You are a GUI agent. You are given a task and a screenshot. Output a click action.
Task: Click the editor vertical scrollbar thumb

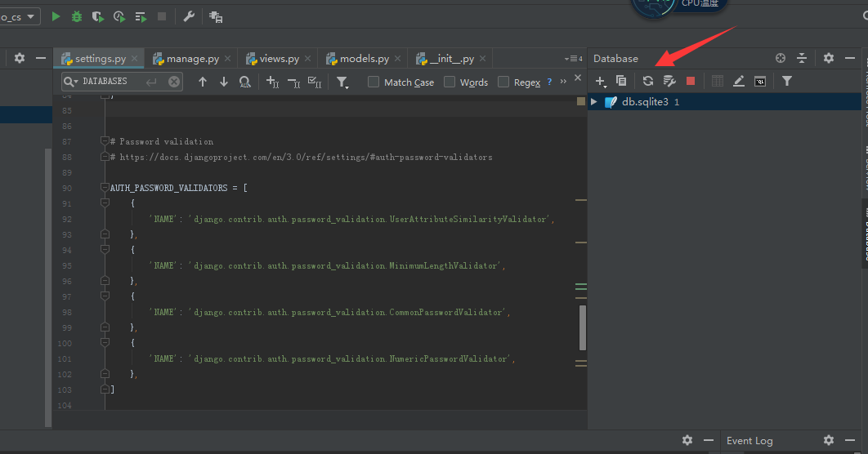(583, 327)
